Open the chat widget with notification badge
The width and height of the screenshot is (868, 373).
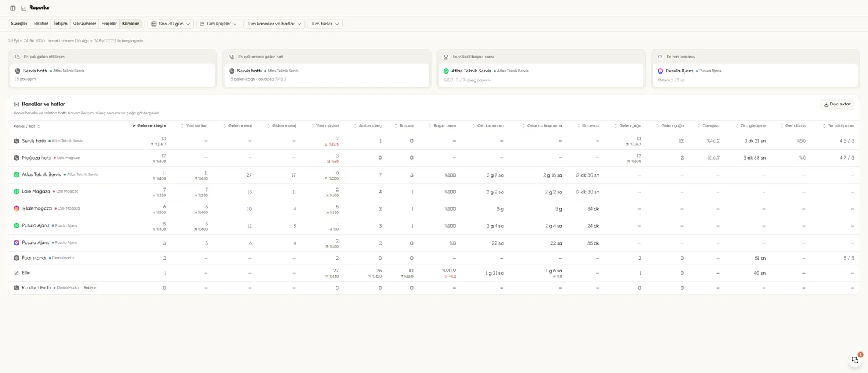pyautogui.click(x=855, y=360)
